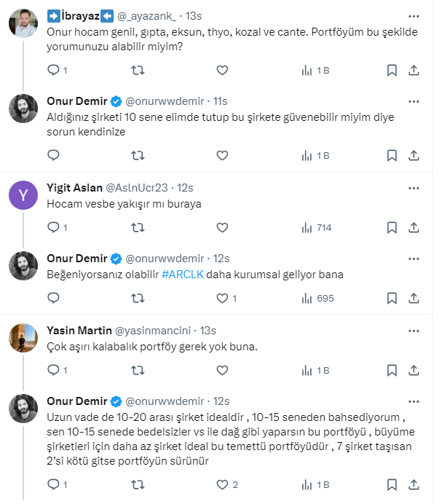Share Onur Demir's #ARCLK reply
442x504 pixels.
(414, 299)
